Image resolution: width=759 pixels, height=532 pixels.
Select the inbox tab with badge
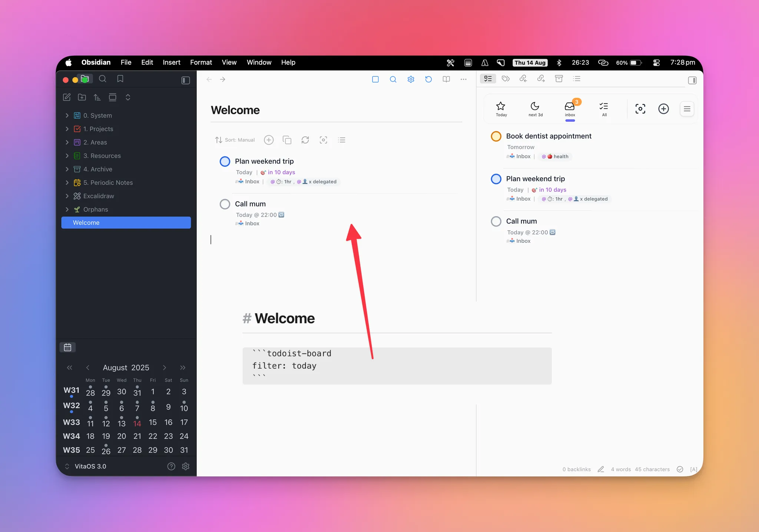pos(570,109)
